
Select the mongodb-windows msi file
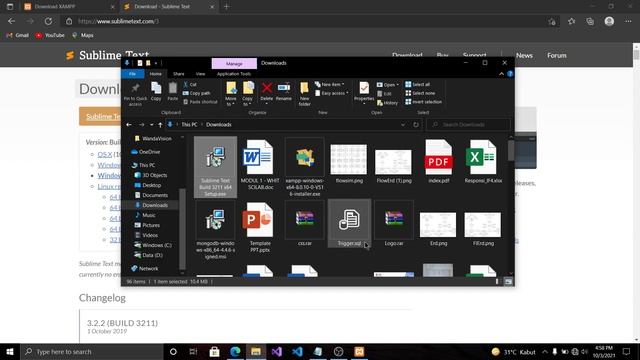(215, 230)
